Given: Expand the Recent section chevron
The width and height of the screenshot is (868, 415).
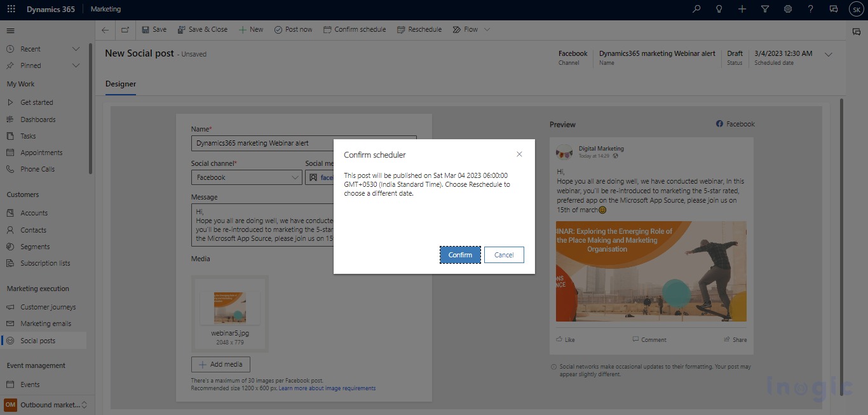Looking at the screenshot, I should coord(76,49).
